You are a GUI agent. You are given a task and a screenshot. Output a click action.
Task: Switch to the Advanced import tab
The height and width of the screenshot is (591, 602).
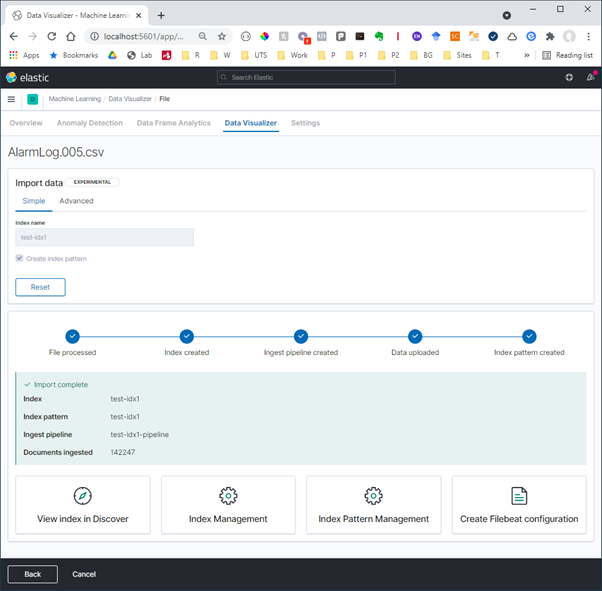tap(76, 201)
